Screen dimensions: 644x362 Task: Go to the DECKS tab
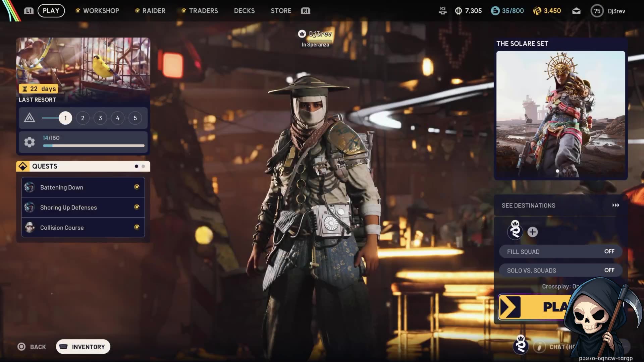pos(244,11)
